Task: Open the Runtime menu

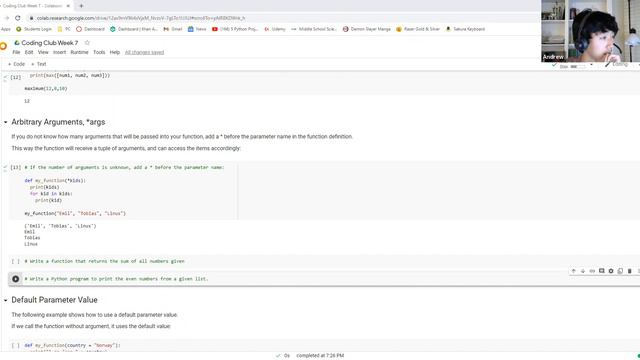Action: tap(79, 52)
